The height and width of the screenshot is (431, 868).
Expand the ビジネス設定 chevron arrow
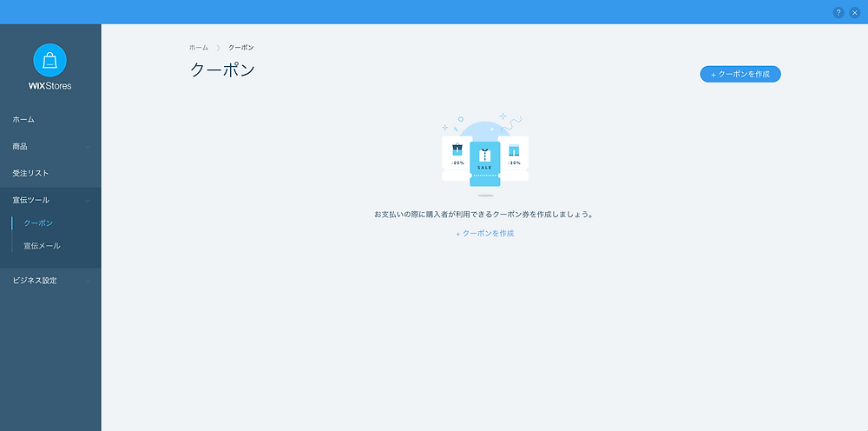pyautogui.click(x=88, y=281)
